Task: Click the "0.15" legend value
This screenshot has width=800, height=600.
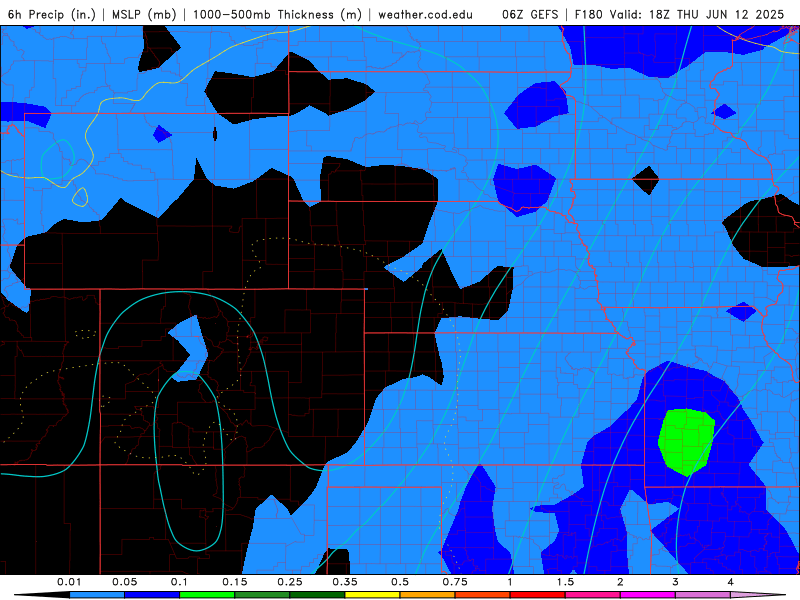Action: point(235,582)
